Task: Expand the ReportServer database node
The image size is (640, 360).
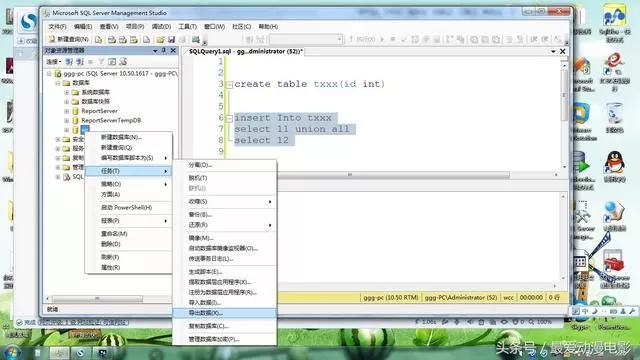Action: pyautogui.click(x=67, y=111)
